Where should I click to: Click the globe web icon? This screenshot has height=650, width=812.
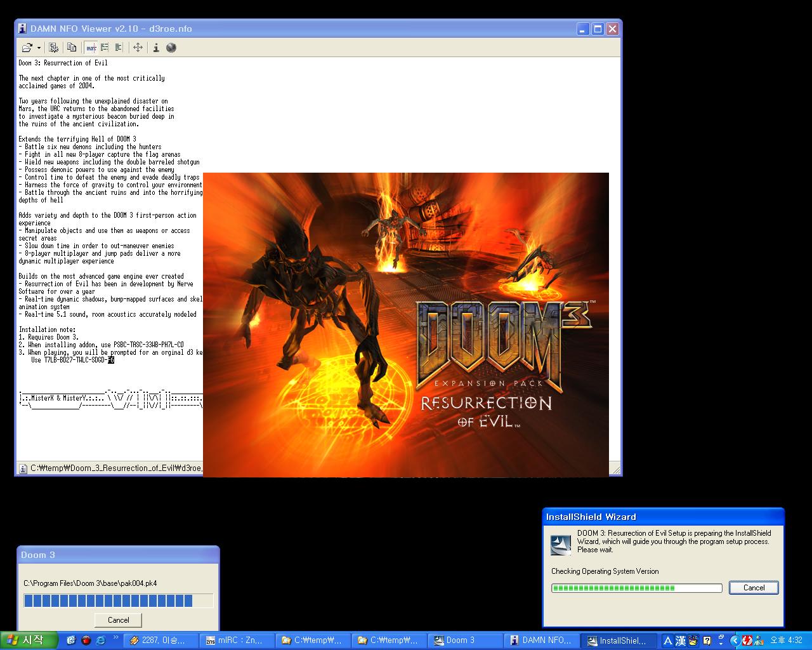pos(171,48)
